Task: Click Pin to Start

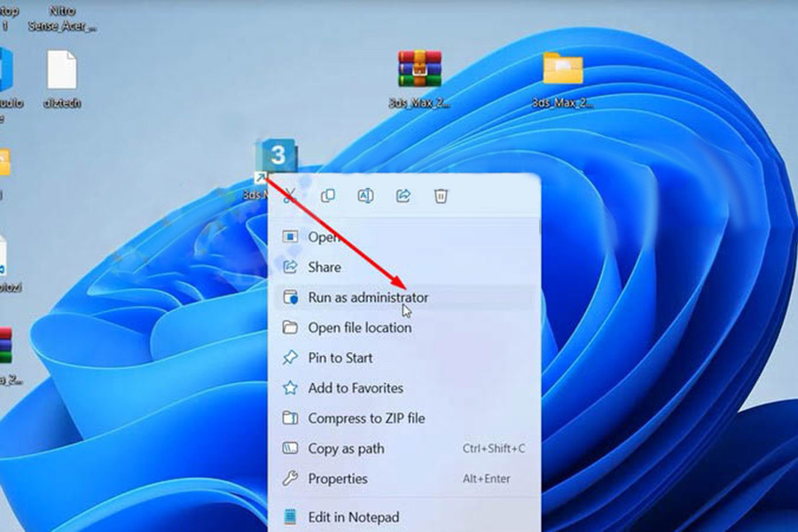Action: click(x=340, y=357)
